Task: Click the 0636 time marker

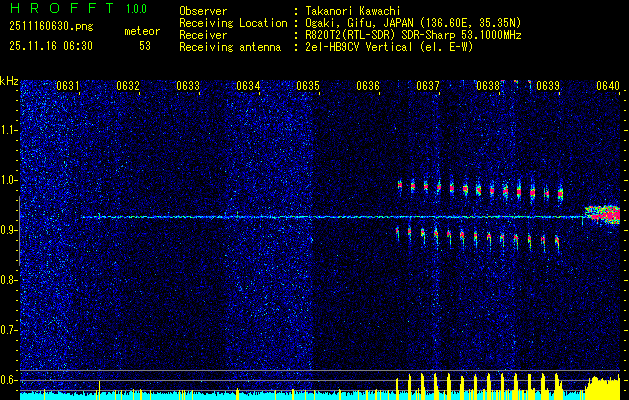Action: (368, 86)
